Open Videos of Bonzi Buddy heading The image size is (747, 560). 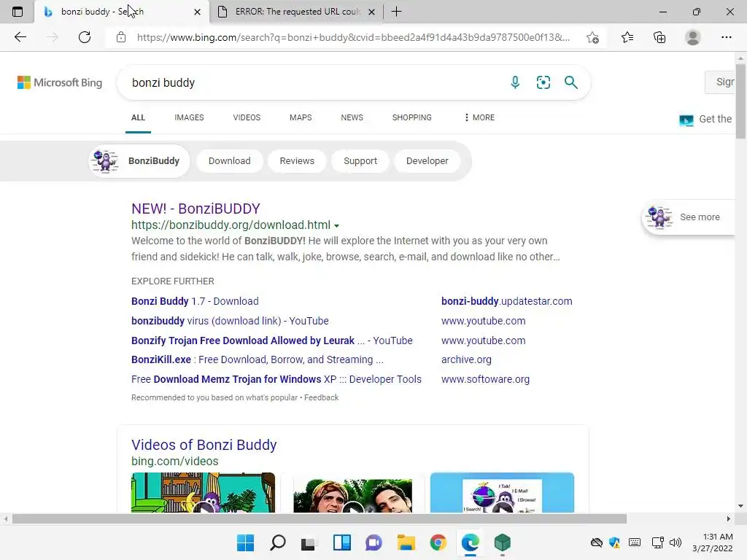204,445
